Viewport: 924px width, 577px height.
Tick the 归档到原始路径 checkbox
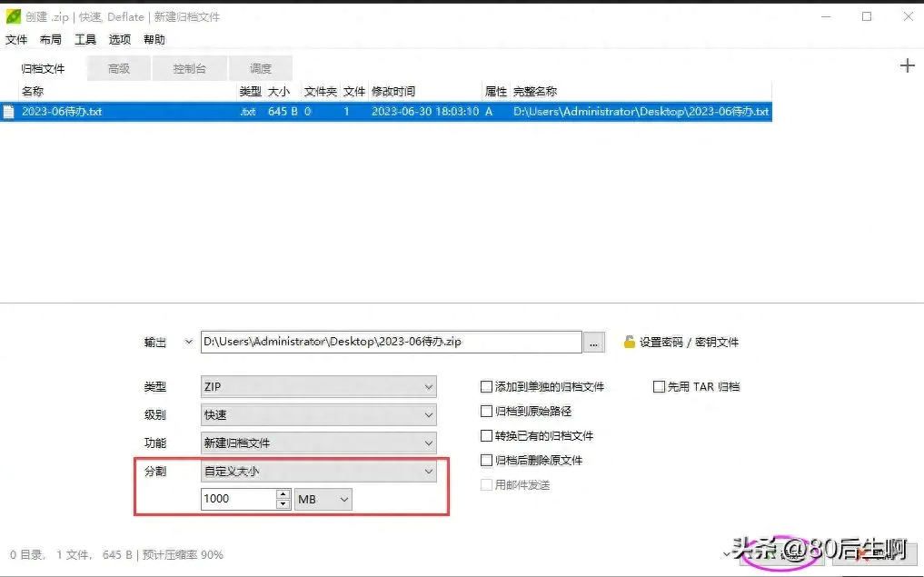coord(487,412)
